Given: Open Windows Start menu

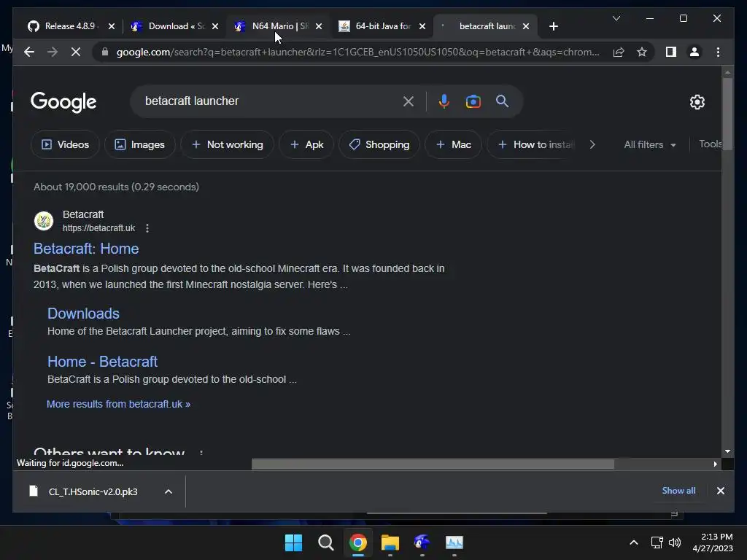Looking at the screenshot, I should click(293, 542).
